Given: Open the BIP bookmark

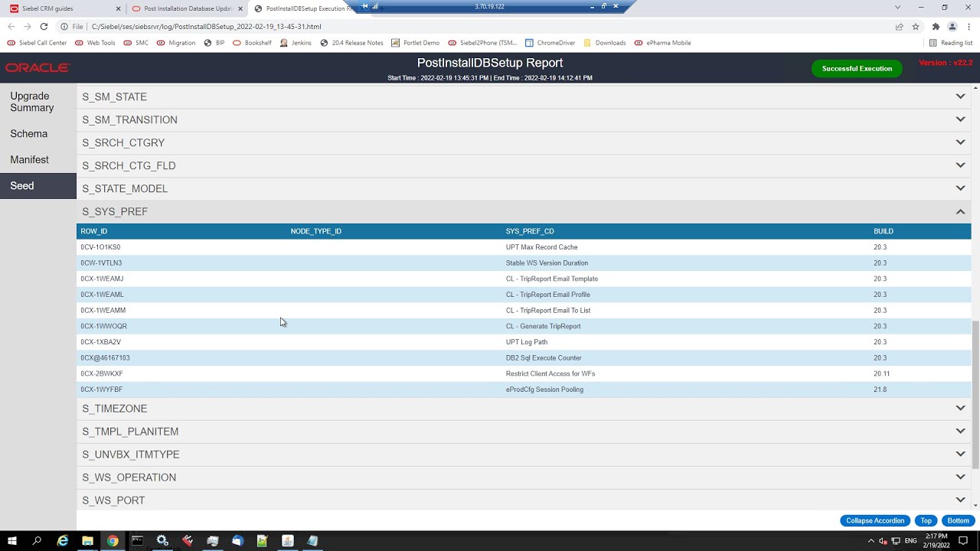Looking at the screenshot, I should pyautogui.click(x=214, y=43).
